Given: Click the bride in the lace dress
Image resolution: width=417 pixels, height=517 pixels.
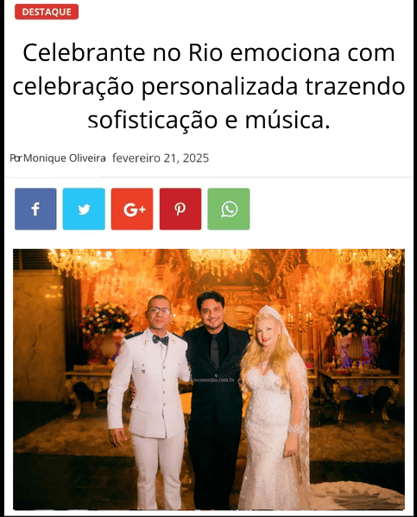Looking at the screenshot, I should click(x=275, y=408).
